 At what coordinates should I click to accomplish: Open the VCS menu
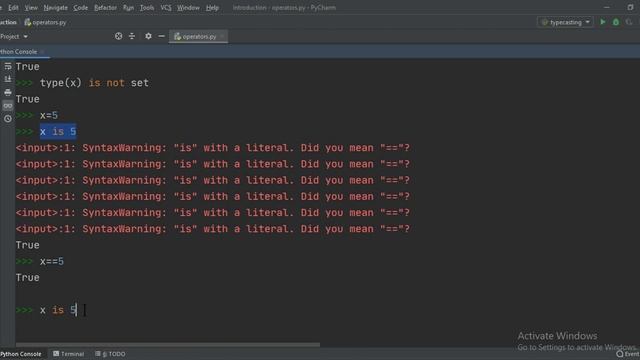(x=166, y=8)
